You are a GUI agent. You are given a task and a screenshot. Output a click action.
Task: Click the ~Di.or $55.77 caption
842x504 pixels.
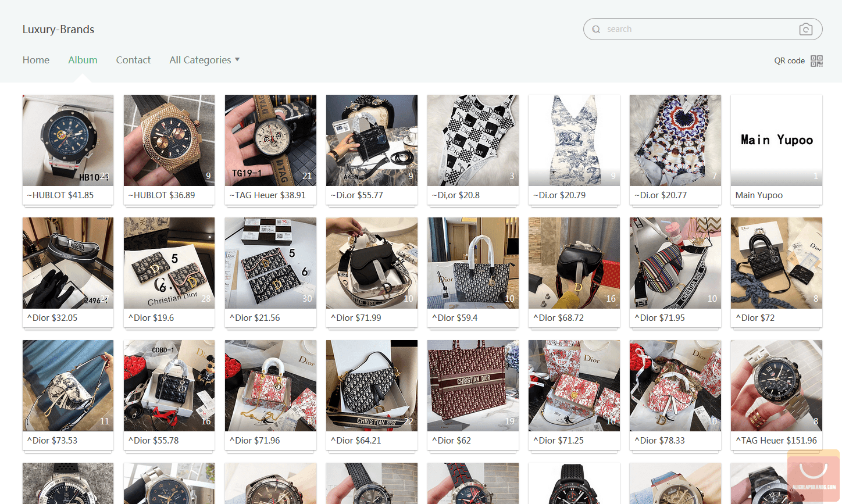(x=357, y=195)
